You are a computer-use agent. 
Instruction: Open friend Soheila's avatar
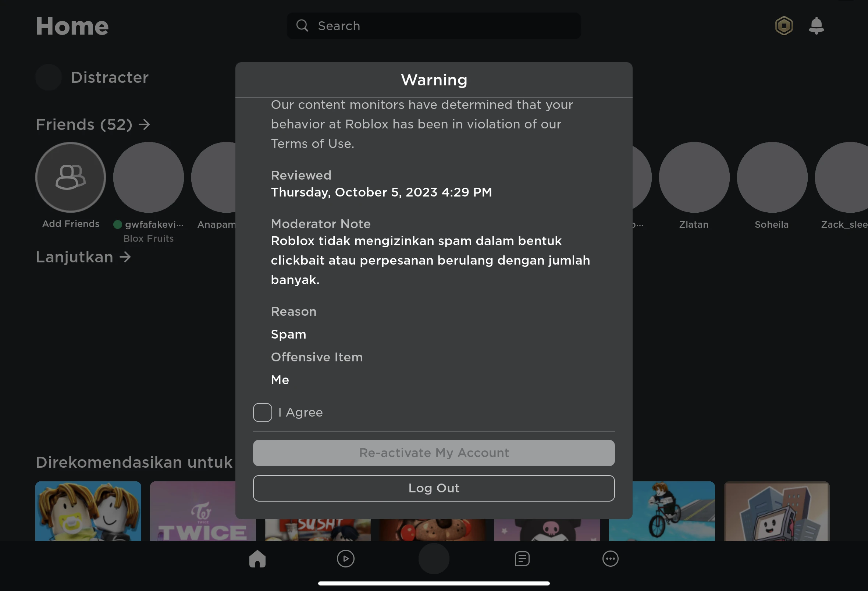pos(772,177)
